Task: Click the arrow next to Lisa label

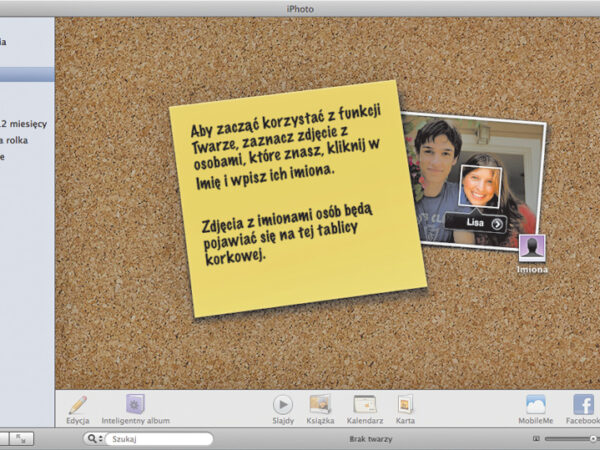Action: 497,224
